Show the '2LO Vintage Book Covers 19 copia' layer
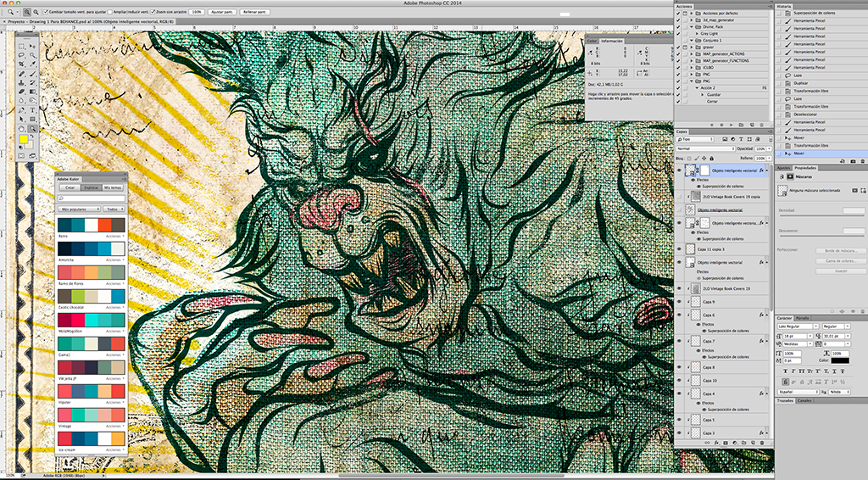The height and width of the screenshot is (480, 868). (x=679, y=197)
